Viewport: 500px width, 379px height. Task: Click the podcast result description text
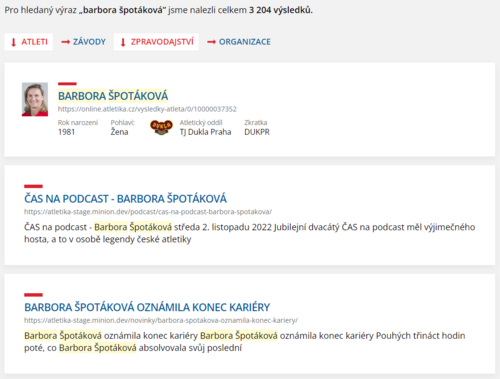[x=249, y=233]
